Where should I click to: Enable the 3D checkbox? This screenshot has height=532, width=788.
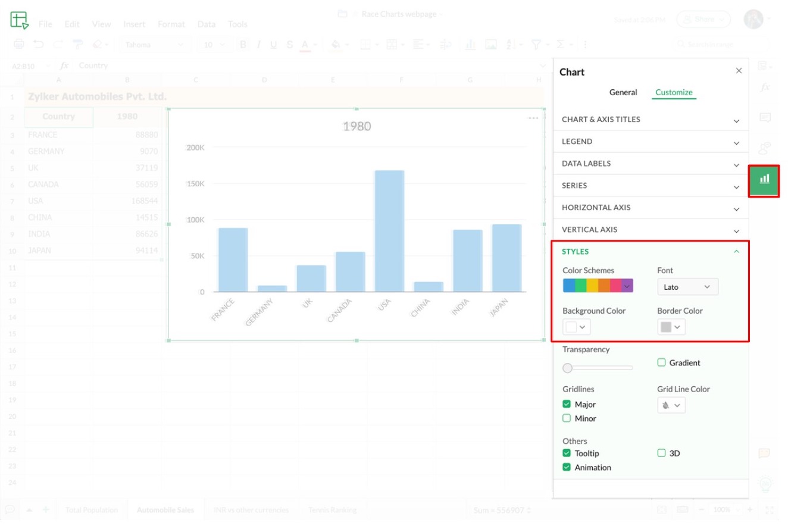661,453
